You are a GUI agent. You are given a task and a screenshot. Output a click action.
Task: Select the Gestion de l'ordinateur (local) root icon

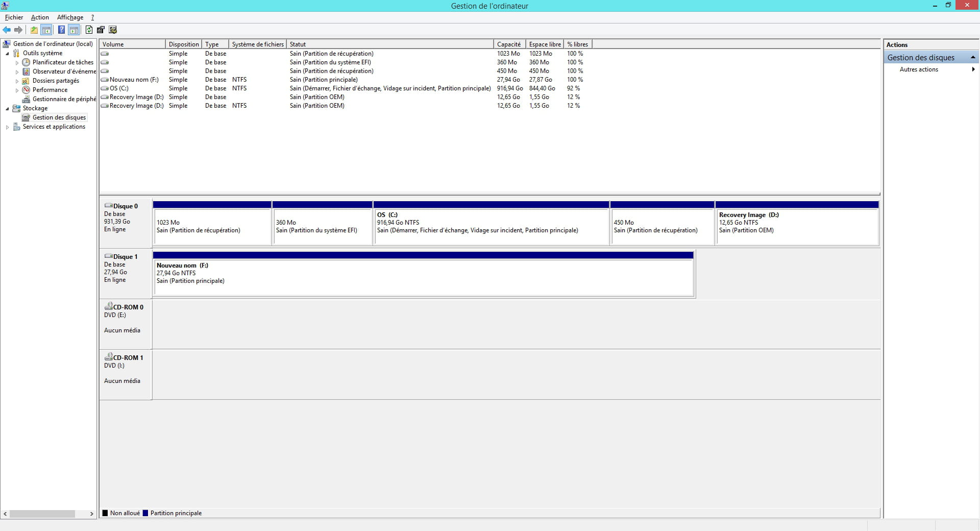[7, 44]
